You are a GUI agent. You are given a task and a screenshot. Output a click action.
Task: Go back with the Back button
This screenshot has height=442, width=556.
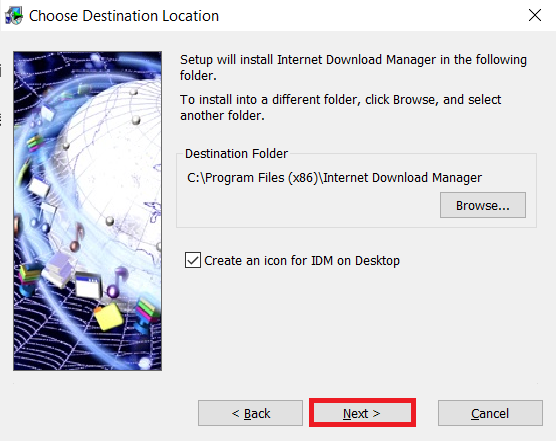(x=250, y=413)
